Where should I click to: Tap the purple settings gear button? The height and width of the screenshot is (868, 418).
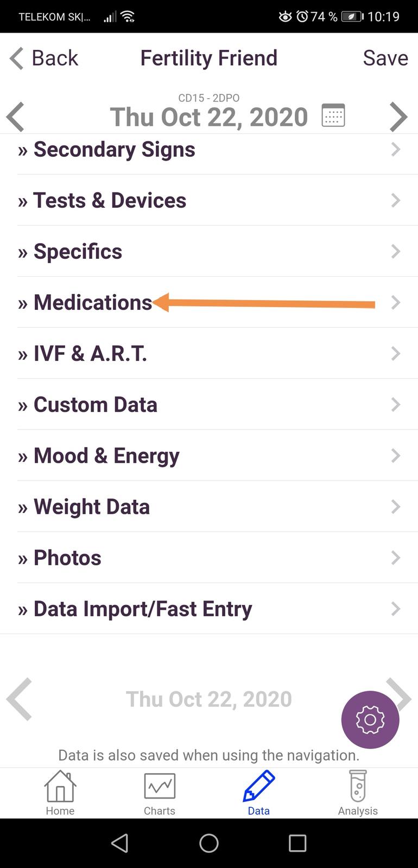(370, 720)
